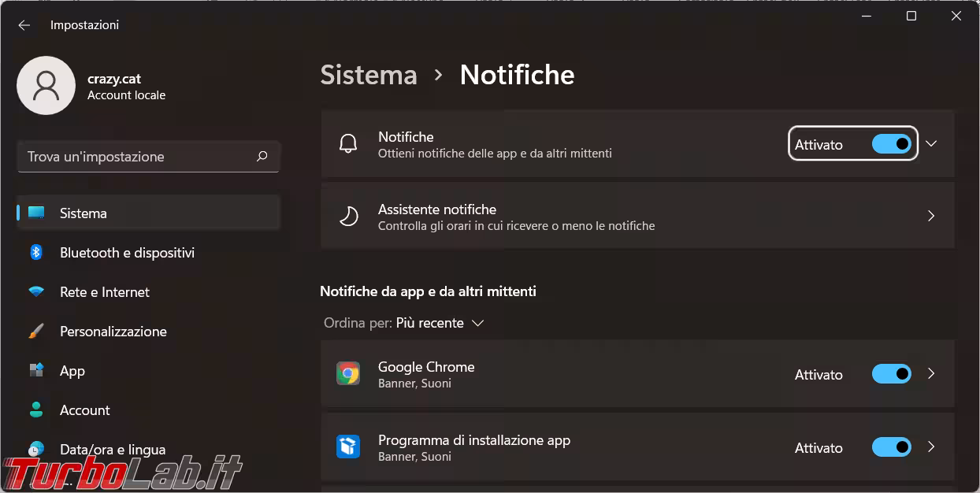Disable the main Notifiche toggle

click(x=891, y=144)
